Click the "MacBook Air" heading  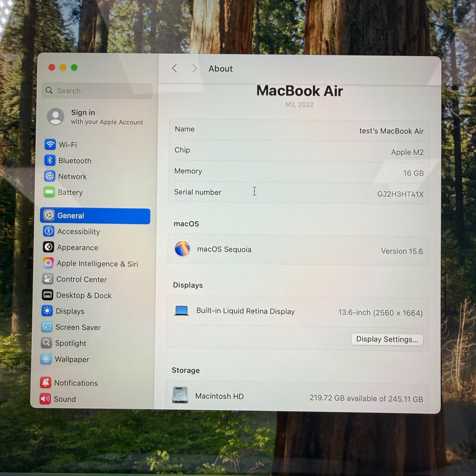(x=300, y=91)
